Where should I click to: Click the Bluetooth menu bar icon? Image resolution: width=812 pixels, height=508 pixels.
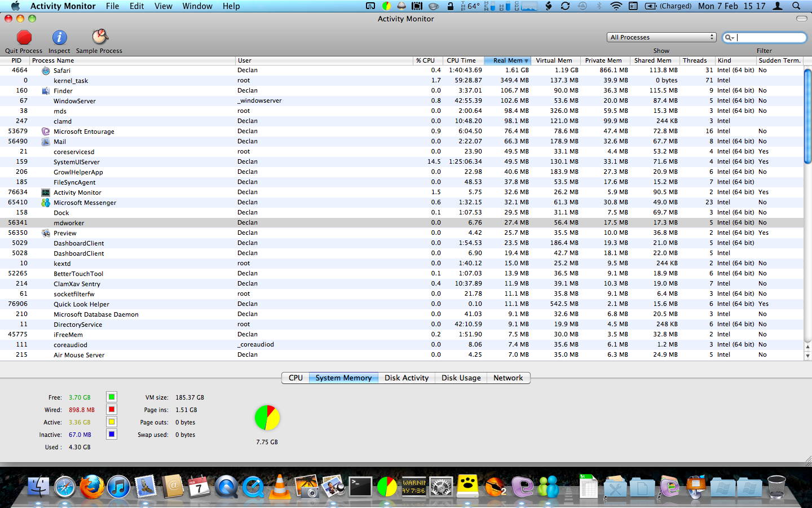(x=599, y=6)
